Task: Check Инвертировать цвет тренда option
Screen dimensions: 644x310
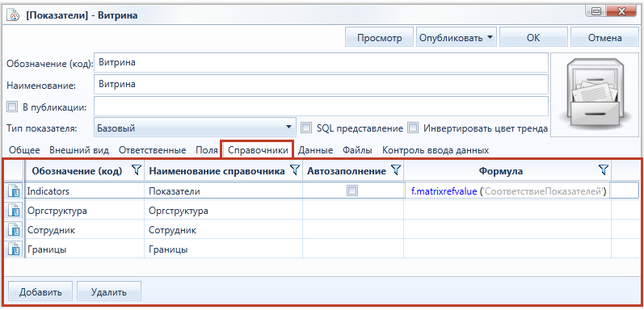Action: (413, 128)
